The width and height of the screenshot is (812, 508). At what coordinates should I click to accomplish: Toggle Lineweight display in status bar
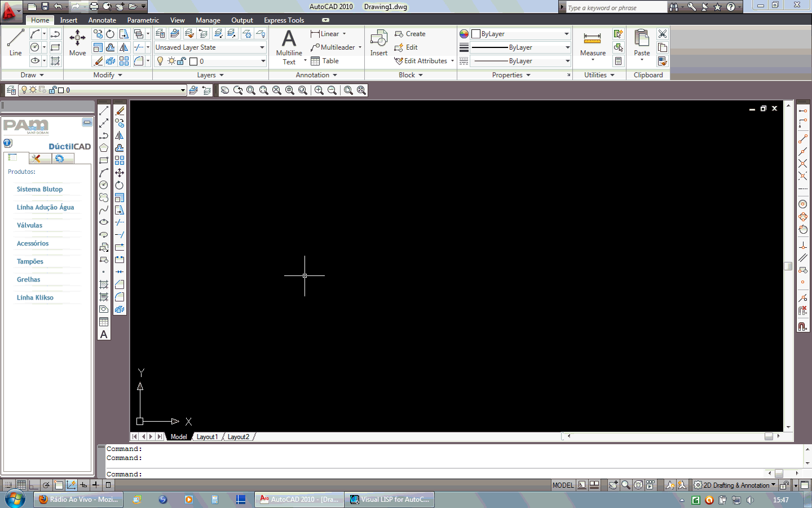tap(96, 485)
